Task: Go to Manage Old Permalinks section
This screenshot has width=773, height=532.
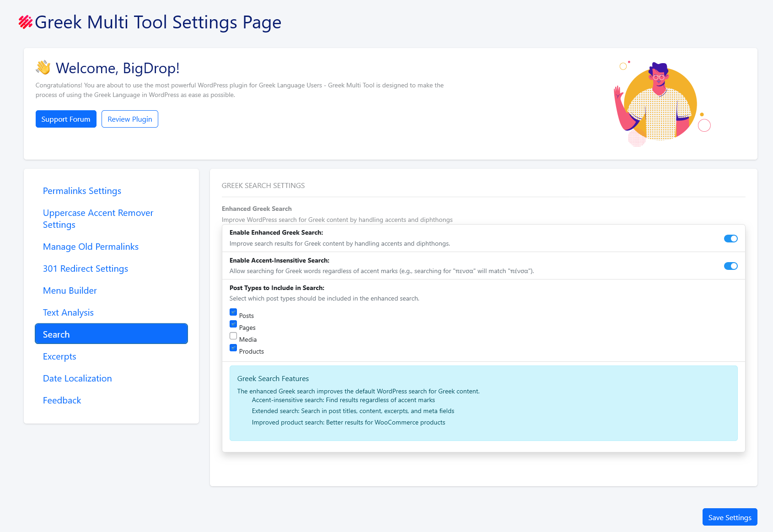Action: point(91,247)
